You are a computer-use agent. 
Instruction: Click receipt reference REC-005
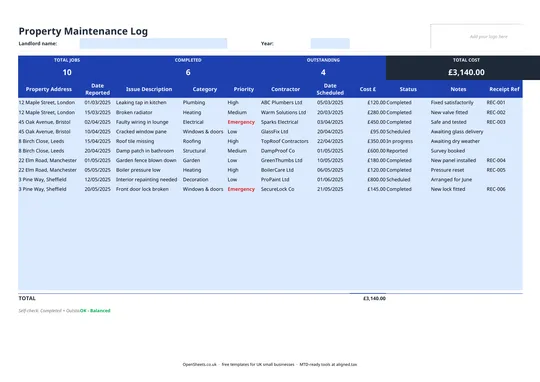[x=496, y=170]
